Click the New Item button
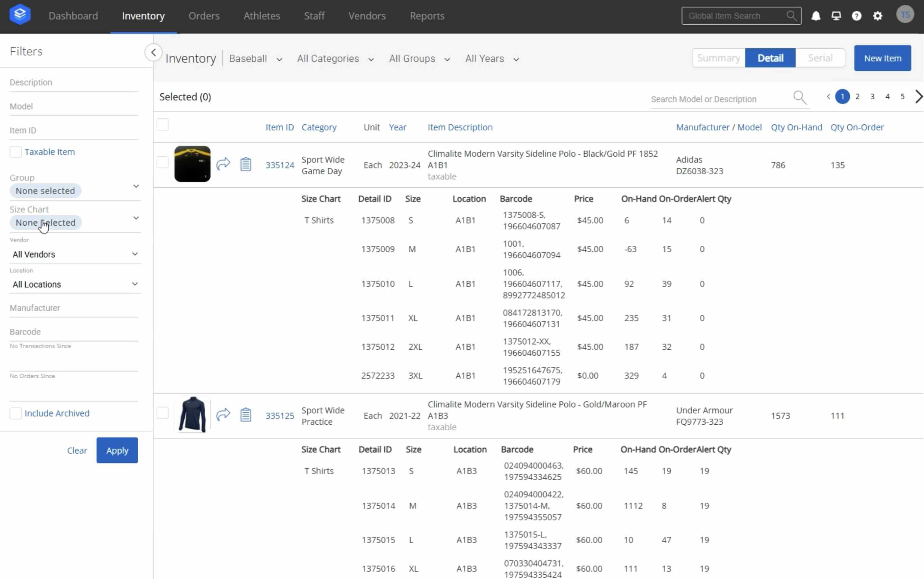The image size is (924, 579). (882, 58)
